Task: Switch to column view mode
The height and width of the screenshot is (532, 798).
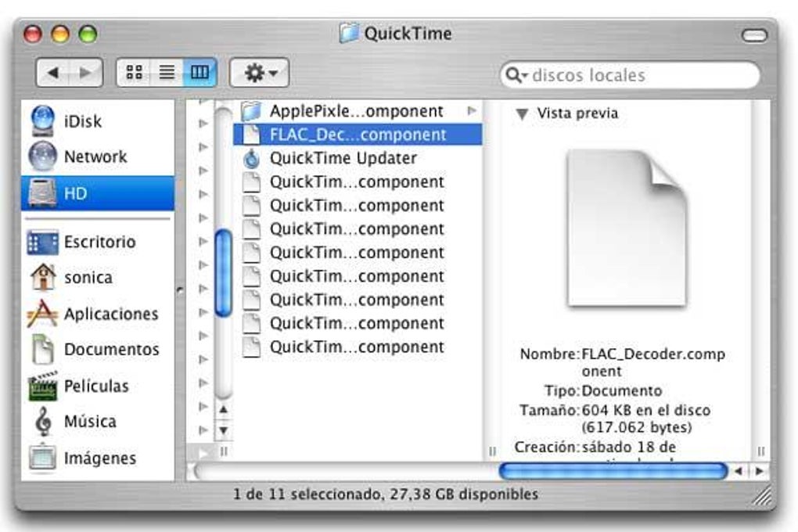Action: 199,72
